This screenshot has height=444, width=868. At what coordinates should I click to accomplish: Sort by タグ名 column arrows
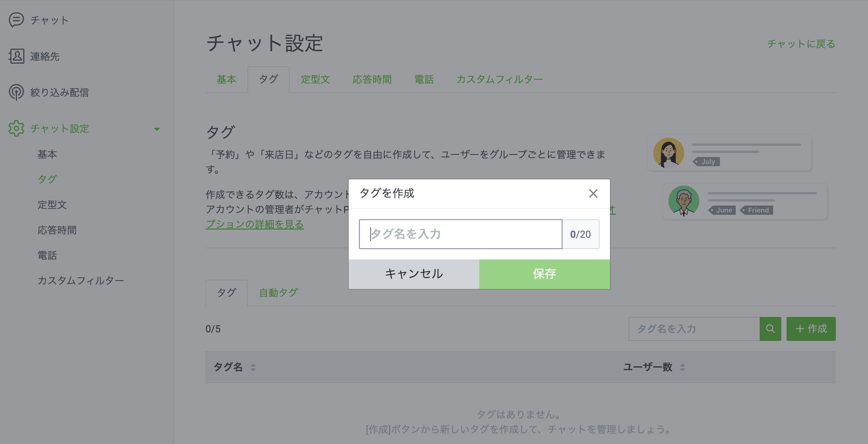pyautogui.click(x=253, y=367)
